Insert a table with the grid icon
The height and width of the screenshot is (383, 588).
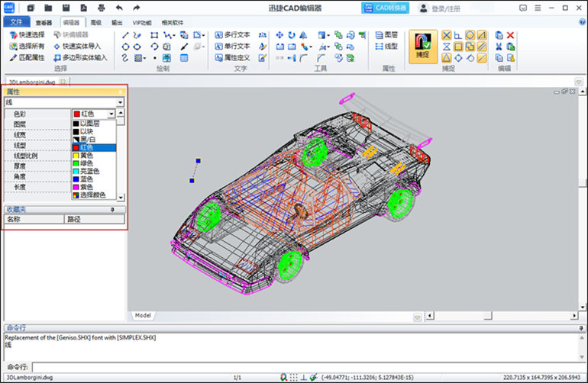(x=184, y=58)
